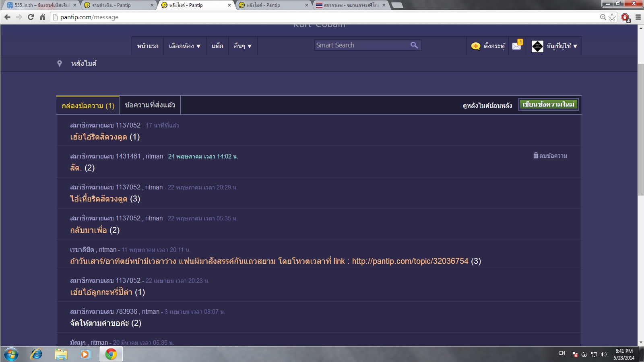Open media player taskbar icon
The height and width of the screenshot is (362, 644).
(86, 354)
